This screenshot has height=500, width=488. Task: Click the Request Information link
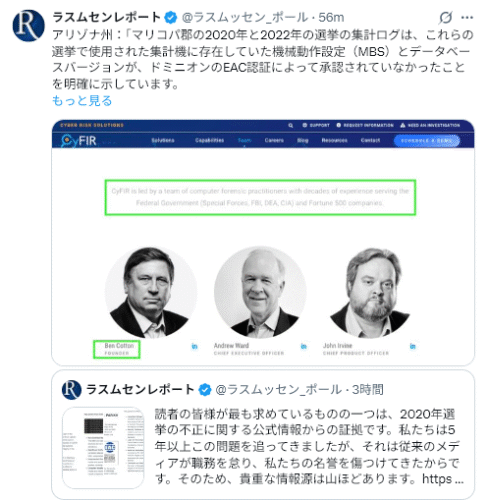365,125
